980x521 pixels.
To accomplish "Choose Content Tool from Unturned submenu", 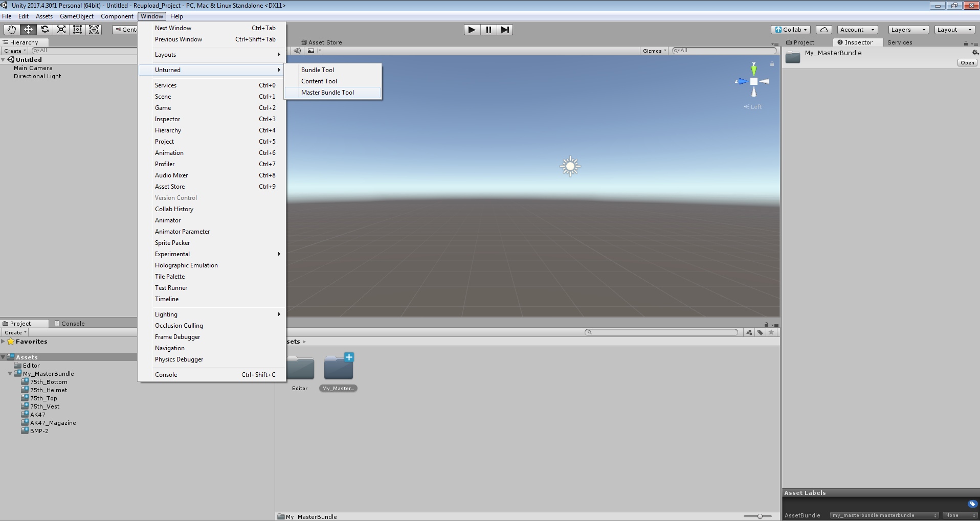I will tap(333, 81).
